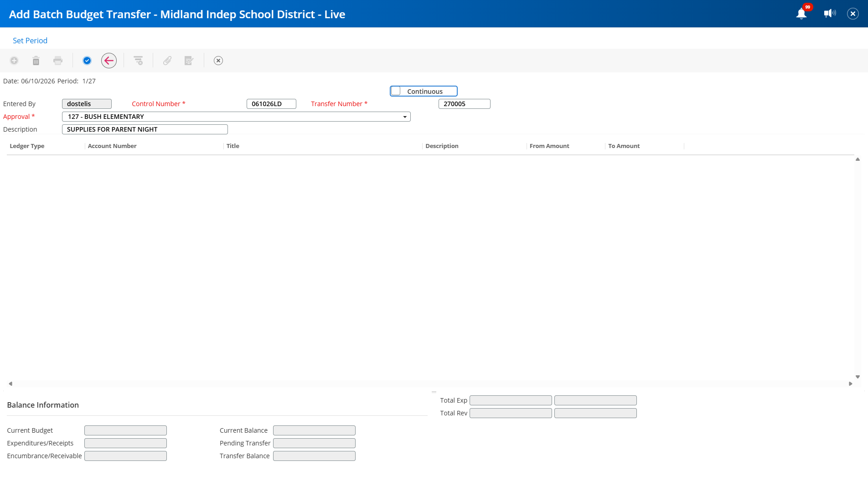Click the Delete trash can icon
The image size is (868, 491).
(x=36, y=61)
